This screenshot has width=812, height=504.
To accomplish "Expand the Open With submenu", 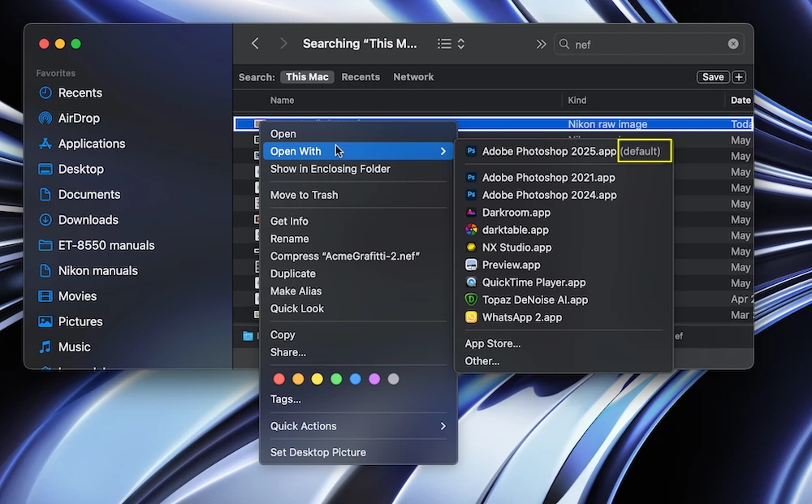I will click(358, 151).
